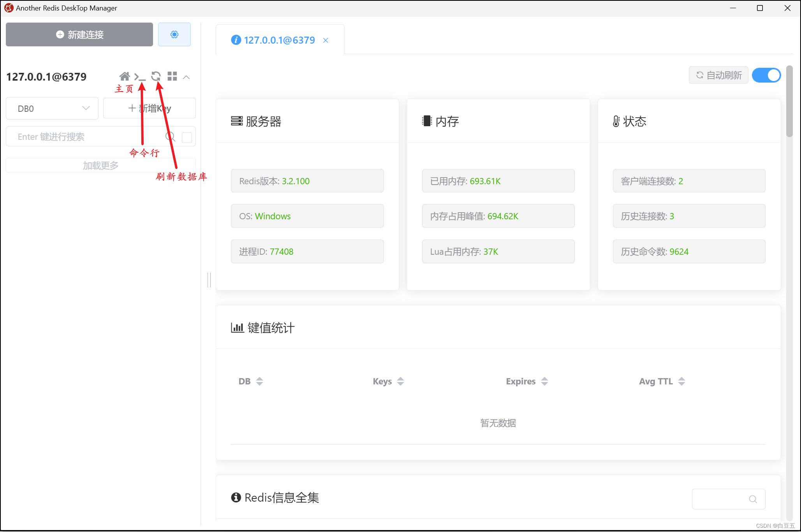Viewport: 801px width, 532px height.
Task: Open connection home page icon
Action: click(x=125, y=76)
